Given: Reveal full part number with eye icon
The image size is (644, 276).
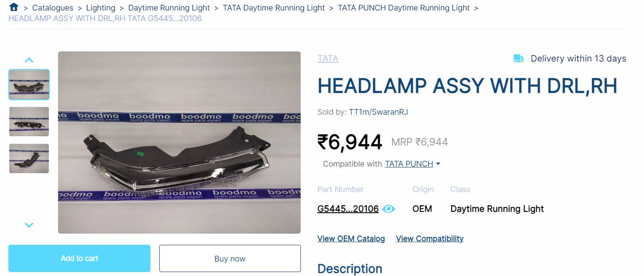Looking at the screenshot, I should click(x=388, y=209).
